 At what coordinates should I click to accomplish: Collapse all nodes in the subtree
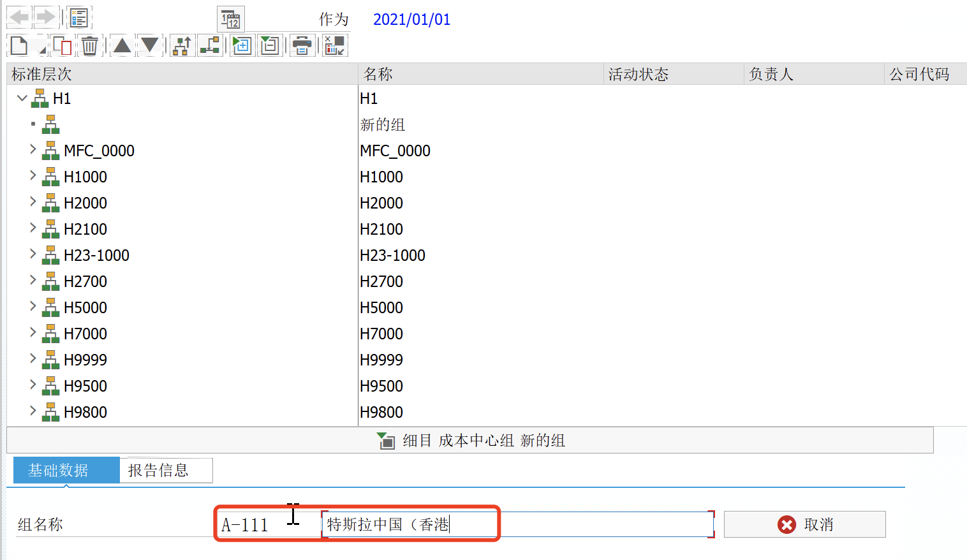pyautogui.click(x=270, y=45)
